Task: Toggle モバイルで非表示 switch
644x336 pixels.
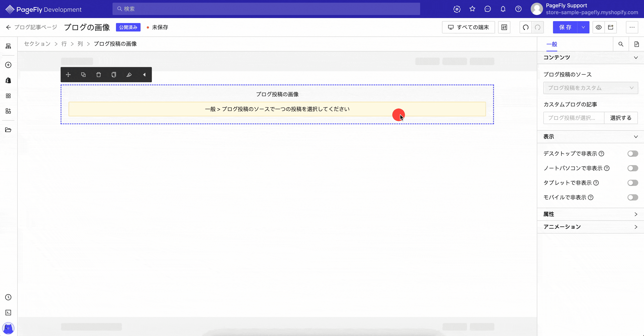Action: [x=633, y=198]
